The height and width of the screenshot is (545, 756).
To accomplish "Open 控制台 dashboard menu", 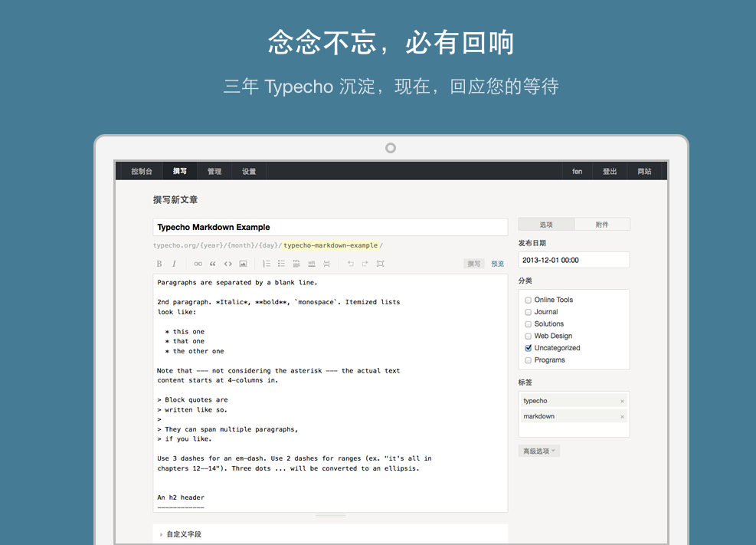I will pos(141,171).
